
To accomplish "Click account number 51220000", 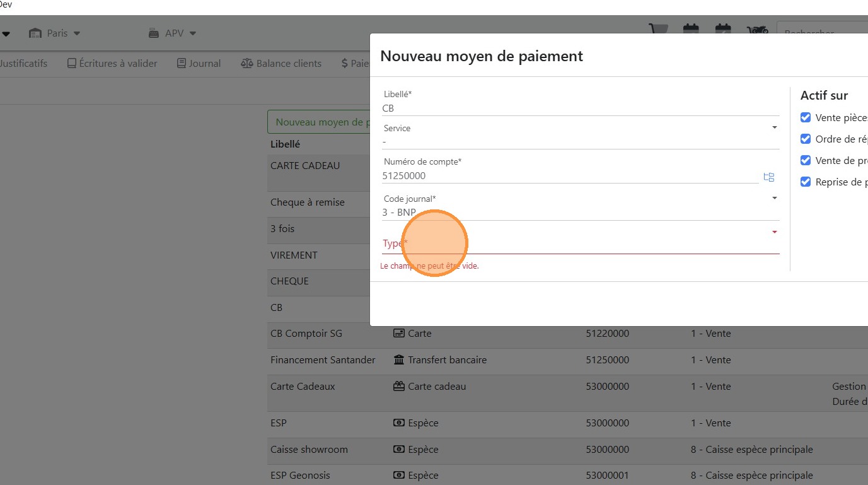I will [x=607, y=334].
